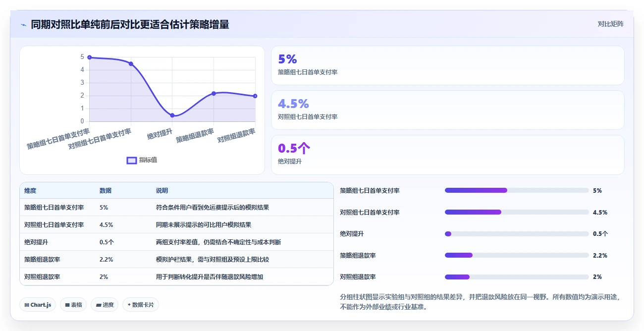Open the 4.5% data card
The image size is (644, 331).
coord(447,110)
